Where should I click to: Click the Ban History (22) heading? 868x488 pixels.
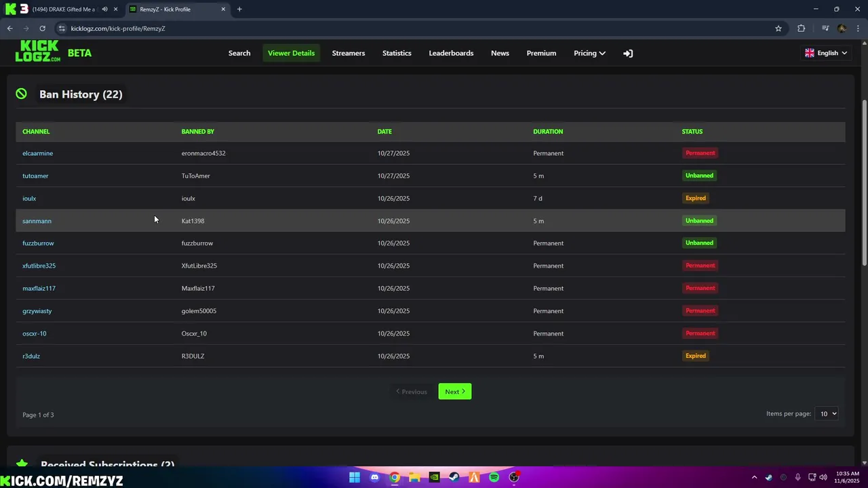[81, 94]
